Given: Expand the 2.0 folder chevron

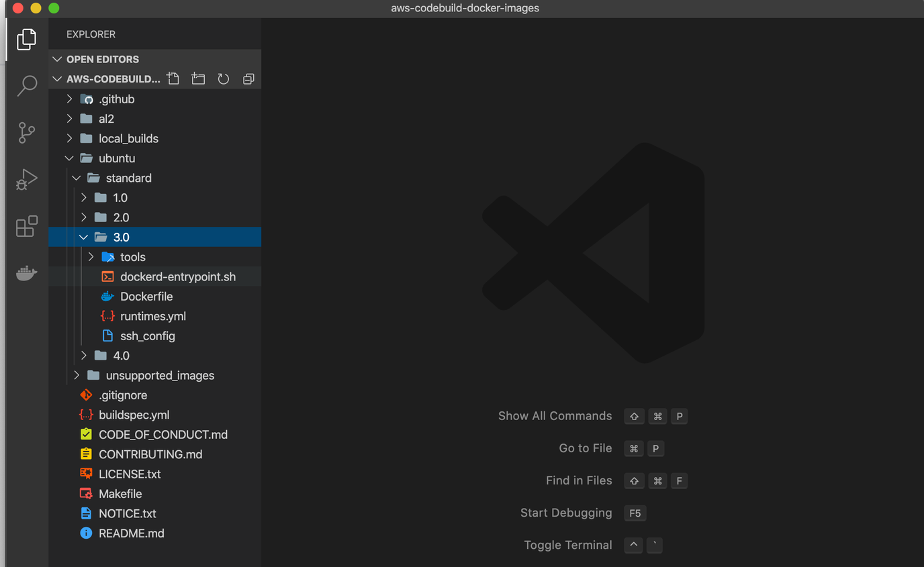Looking at the screenshot, I should tap(84, 217).
